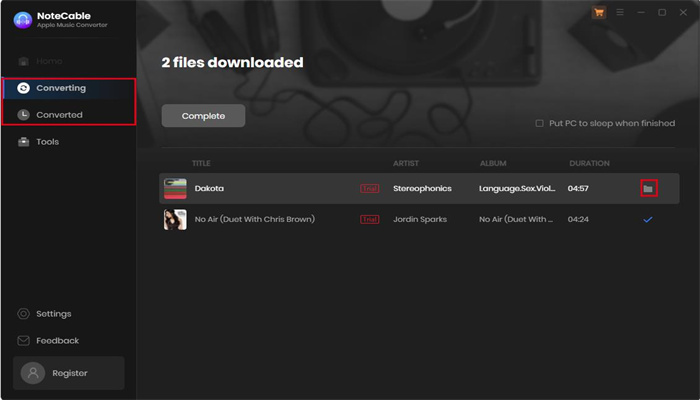This screenshot has width=700, height=400.
Task: Click the Tools briefcase icon
Action: [23, 142]
